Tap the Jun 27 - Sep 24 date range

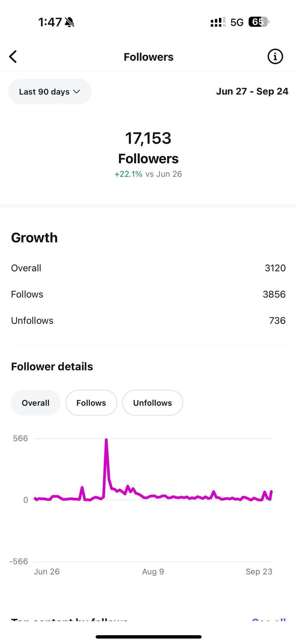click(x=252, y=91)
